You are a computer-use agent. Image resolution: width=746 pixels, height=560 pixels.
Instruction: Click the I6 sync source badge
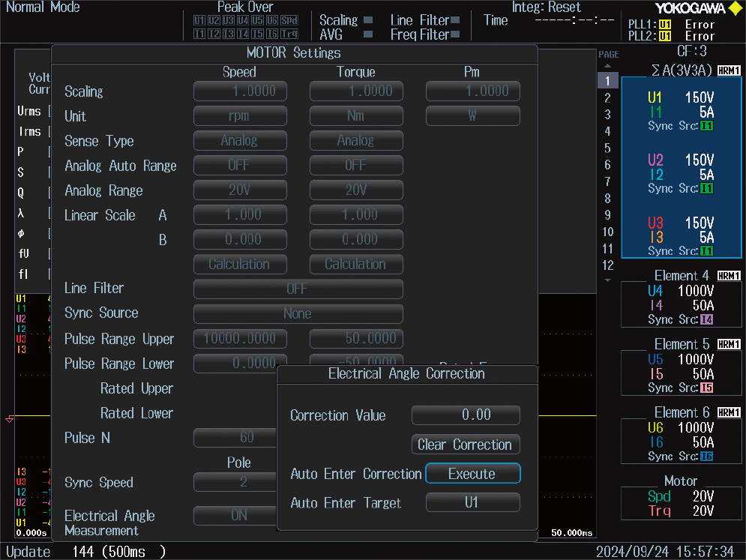(x=706, y=457)
